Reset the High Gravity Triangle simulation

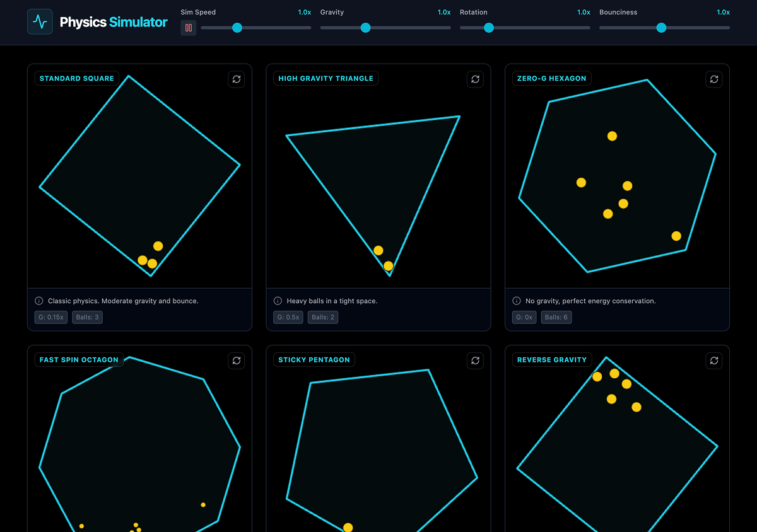(475, 79)
